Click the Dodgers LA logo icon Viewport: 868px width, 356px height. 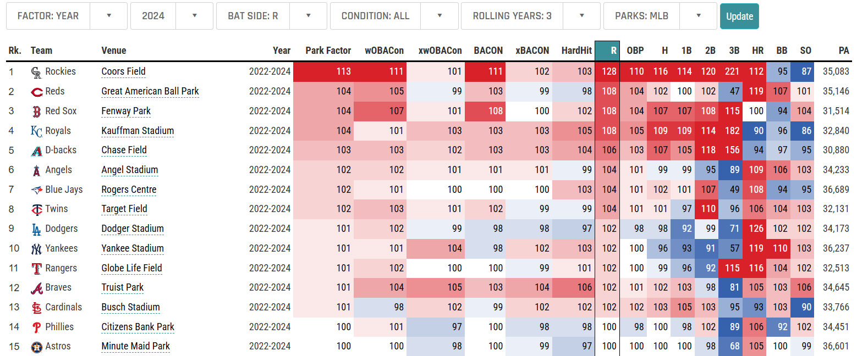pos(36,229)
